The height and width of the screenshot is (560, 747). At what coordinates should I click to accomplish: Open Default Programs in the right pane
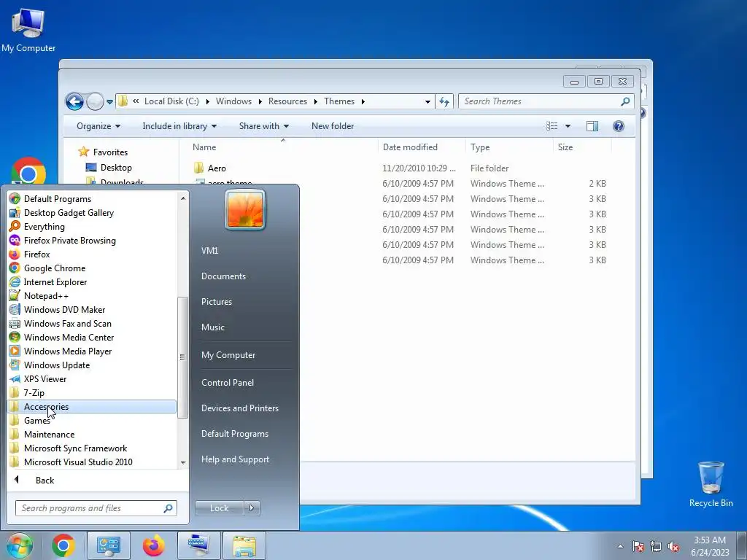(234, 434)
